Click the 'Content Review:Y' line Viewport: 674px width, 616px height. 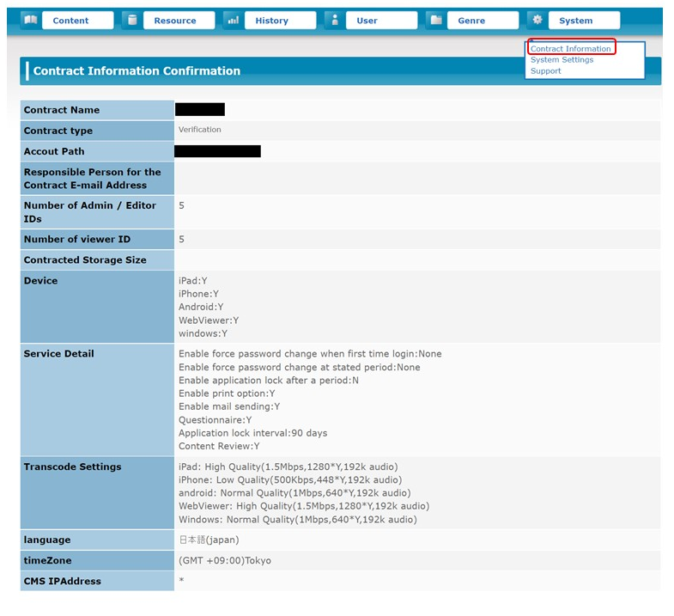pyautogui.click(x=219, y=446)
